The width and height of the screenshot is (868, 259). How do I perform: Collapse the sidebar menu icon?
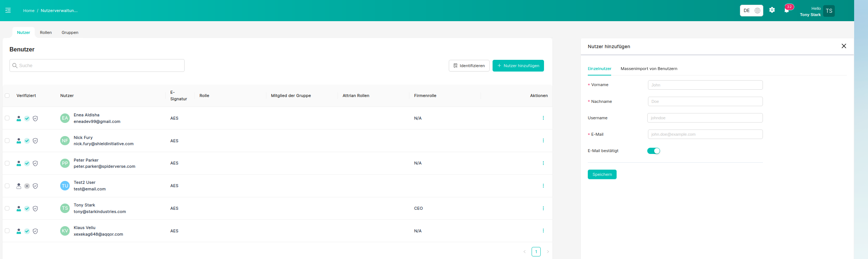click(8, 11)
